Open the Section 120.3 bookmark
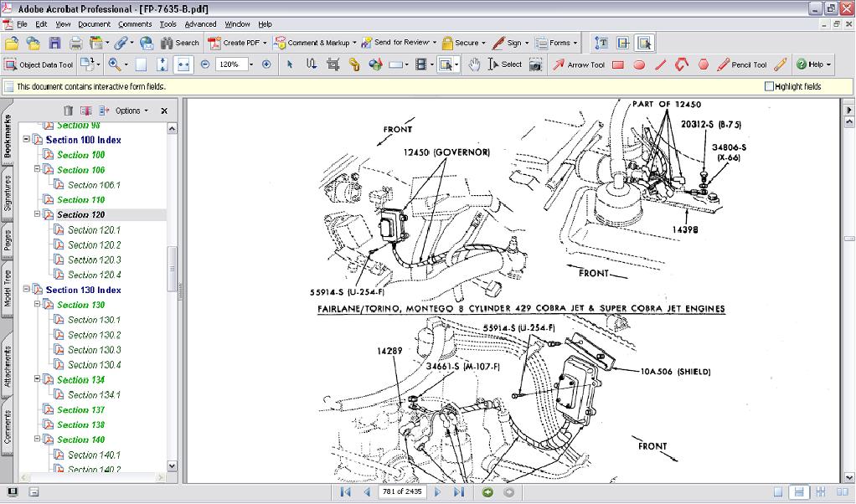The image size is (856, 504). tap(94, 260)
